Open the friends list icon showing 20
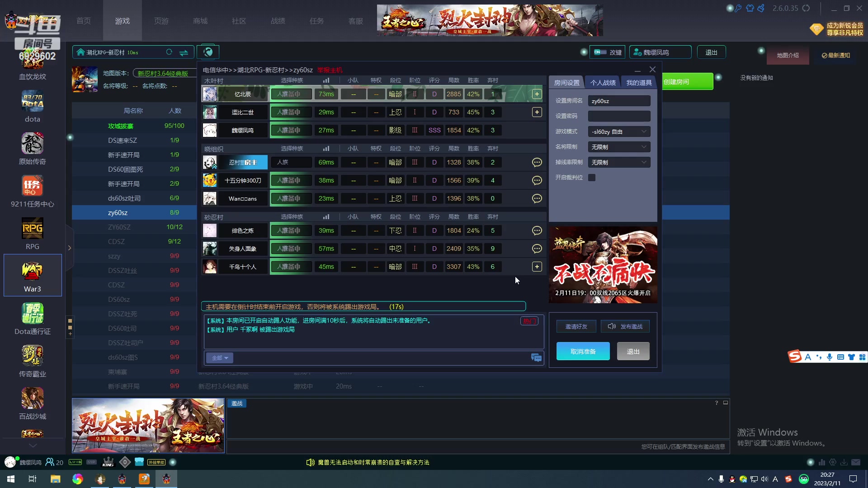The width and height of the screenshot is (868, 488). pos(54,462)
